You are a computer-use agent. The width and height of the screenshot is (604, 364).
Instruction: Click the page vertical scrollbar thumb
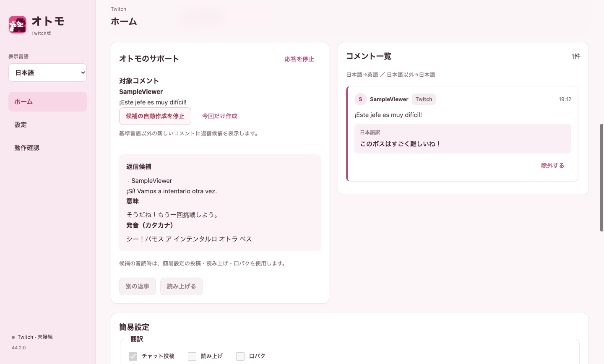tap(601, 178)
